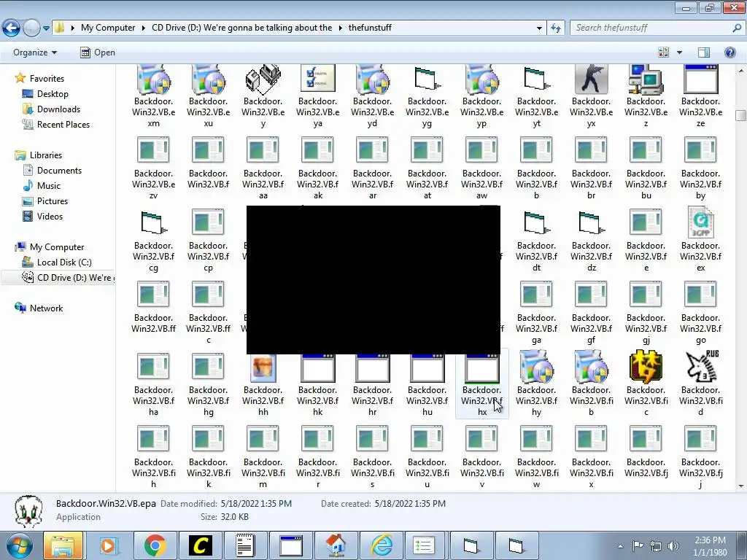Click the Search thefunstuff field
Viewport: 747px width, 560px height.
point(659,28)
